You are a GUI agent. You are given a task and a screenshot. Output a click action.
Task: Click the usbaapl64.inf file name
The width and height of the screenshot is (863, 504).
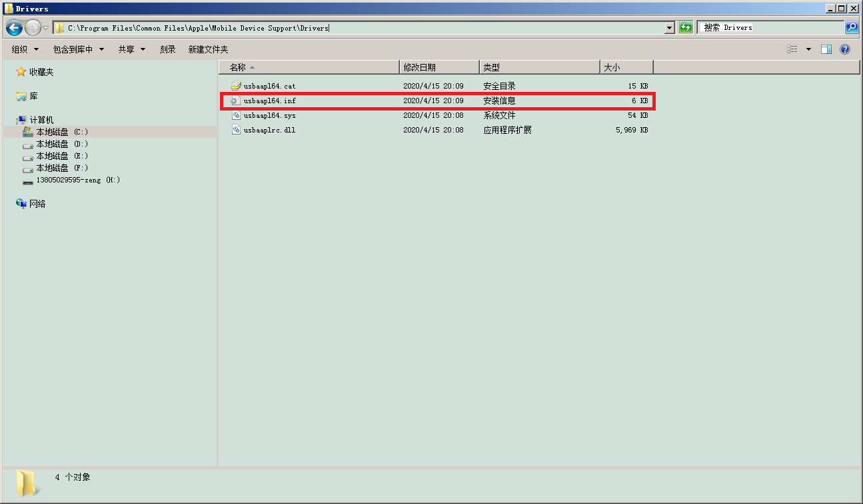[269, 101]
